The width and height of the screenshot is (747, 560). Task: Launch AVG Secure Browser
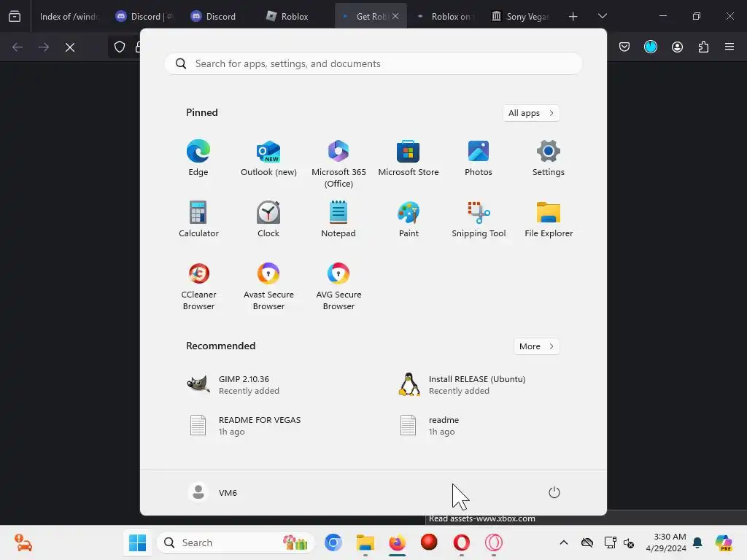[338, 286]
